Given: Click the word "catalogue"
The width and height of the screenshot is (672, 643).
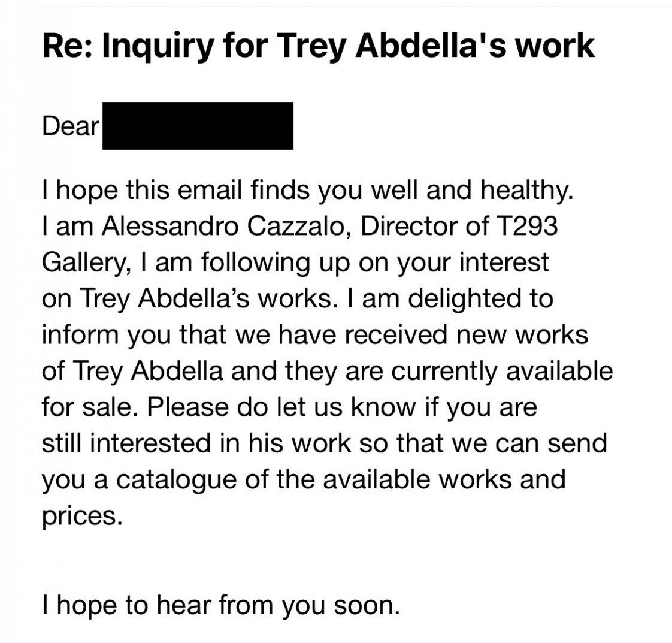Looking at the screenshot, I should tap(176, 479).
